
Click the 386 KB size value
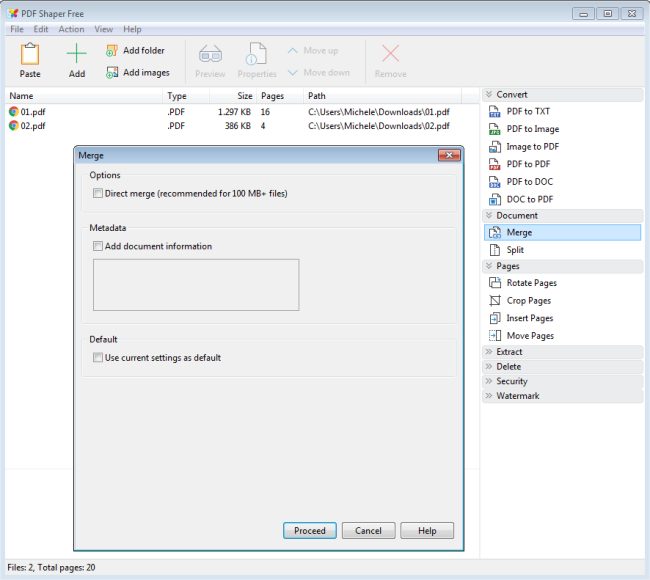coord(238,126)
